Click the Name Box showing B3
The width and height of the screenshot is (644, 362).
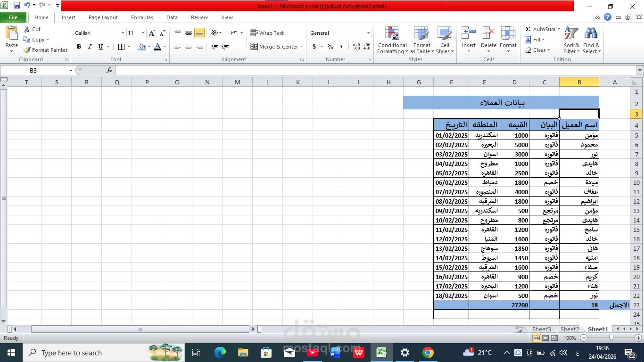pyautogui.click(x=33, y=70)
